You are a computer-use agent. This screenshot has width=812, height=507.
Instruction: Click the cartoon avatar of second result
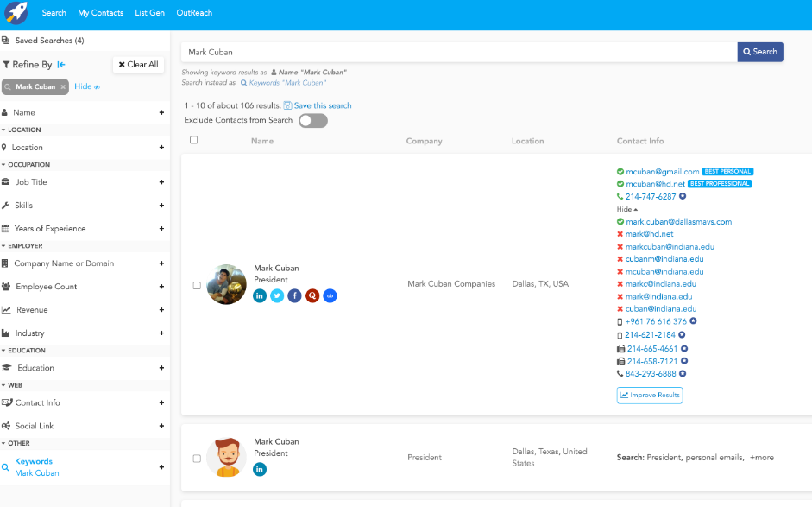tap(226, 457)
